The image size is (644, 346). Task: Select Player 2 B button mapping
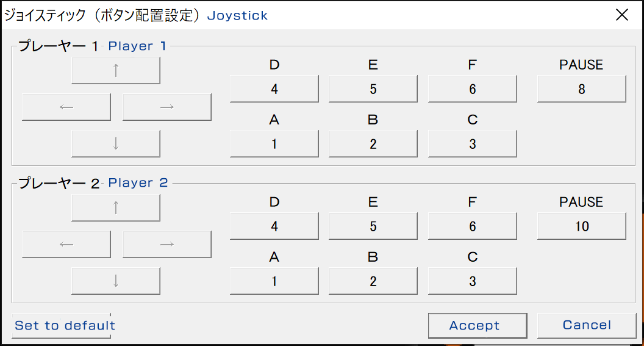[373, 281]
